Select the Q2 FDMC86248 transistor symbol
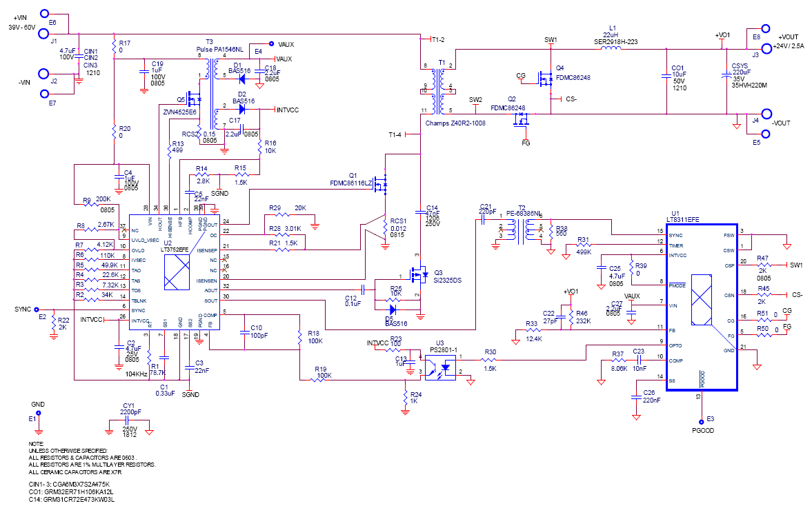The height and width of the screenshot is (508, 812). point(521,119)
